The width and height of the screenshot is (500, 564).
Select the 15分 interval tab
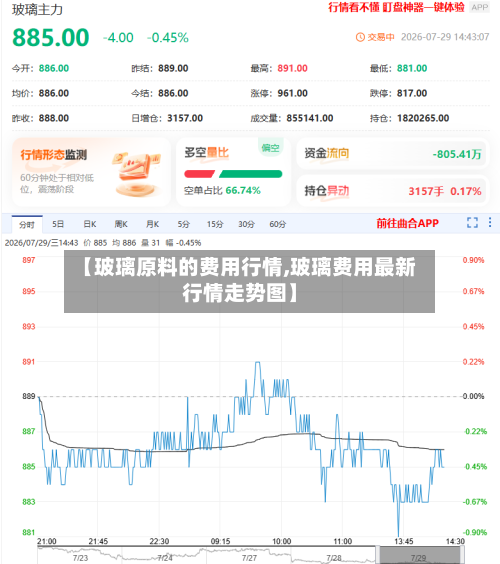(215, 224)
